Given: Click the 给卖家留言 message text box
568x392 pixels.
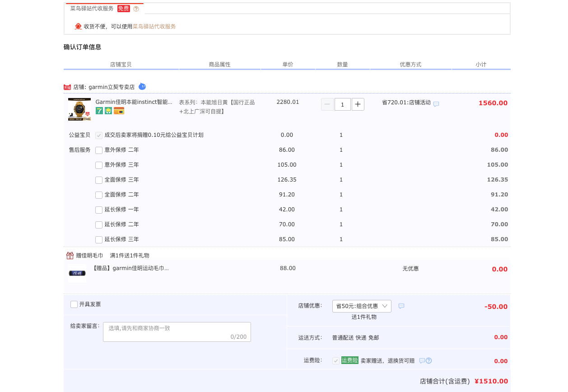Looking at the screenshot, I should [177, 332].
